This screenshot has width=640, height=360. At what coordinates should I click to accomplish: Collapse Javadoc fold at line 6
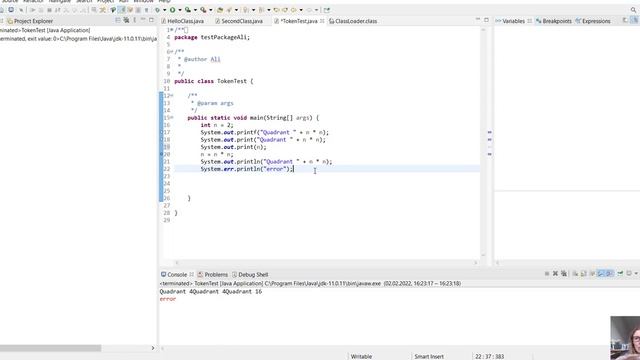172,52
